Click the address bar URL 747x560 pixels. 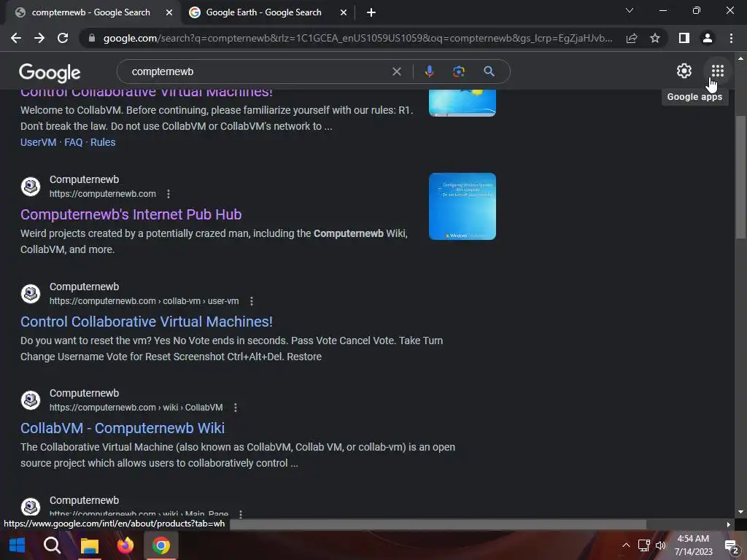[x=357, y=38]
